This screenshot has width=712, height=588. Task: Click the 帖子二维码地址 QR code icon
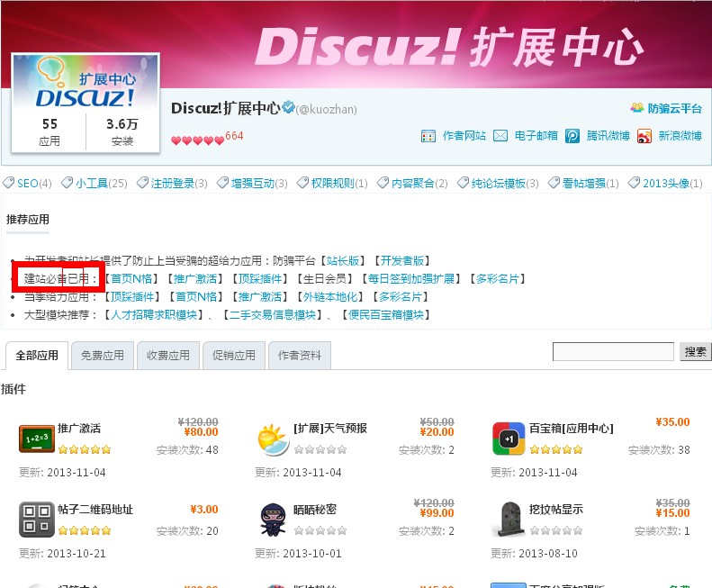(36, 520)
